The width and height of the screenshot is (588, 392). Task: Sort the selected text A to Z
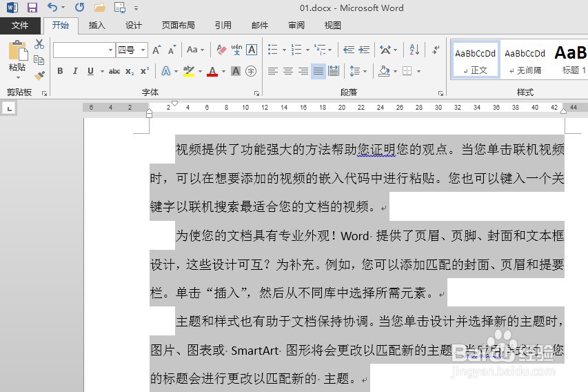pyautogui.click(x=414, y=50)
